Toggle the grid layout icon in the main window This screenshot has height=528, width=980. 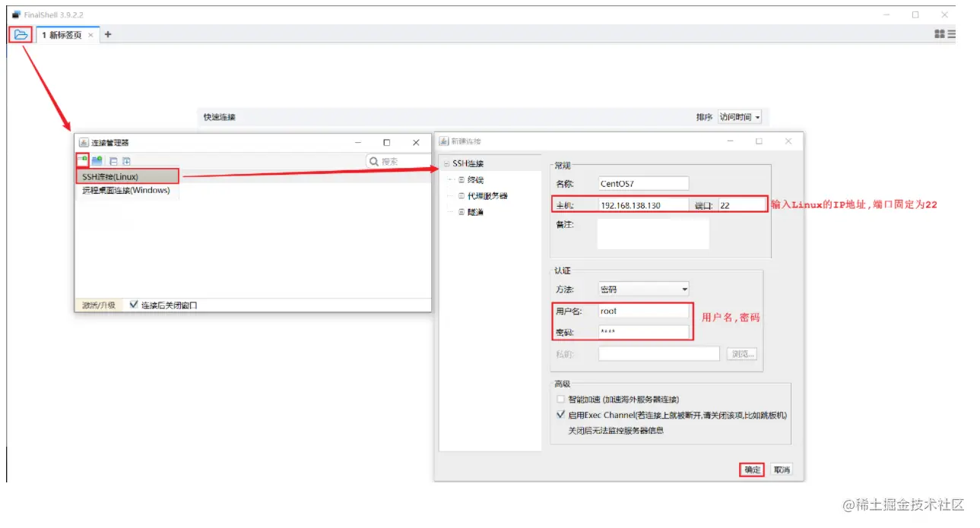(x=939, y=34)
